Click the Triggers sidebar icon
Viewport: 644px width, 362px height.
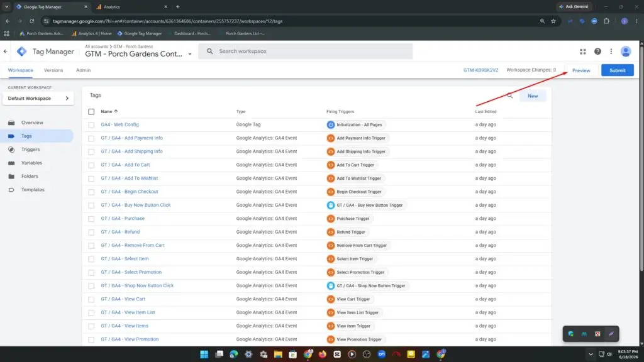click(x=11, y=150)
